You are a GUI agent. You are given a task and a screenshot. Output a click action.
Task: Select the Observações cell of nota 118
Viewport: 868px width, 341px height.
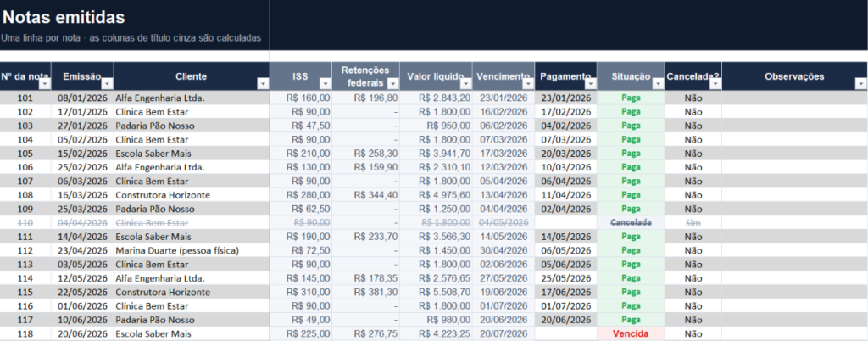pos(794,334)
